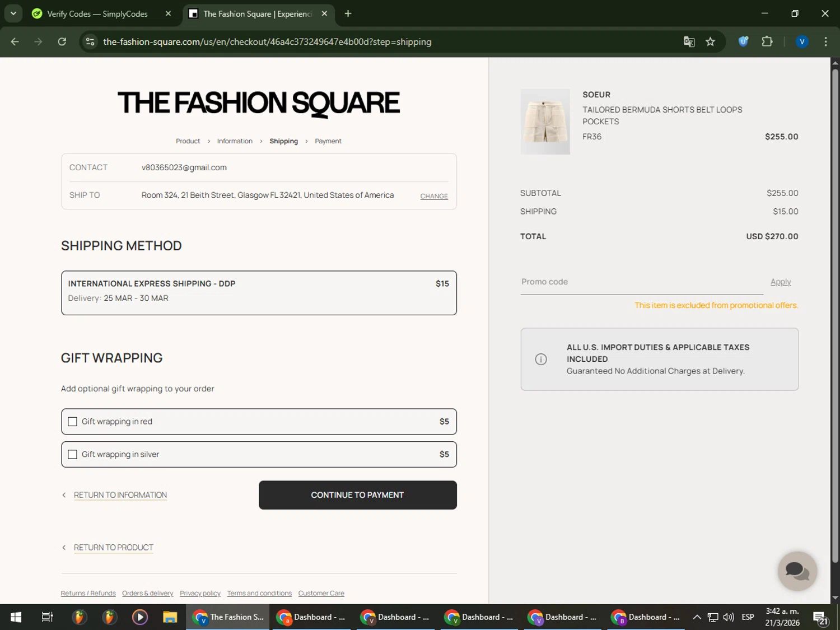The width and height of the screenshot is (840, 630).
Task: Go back with the browser back arrow
Action: point(15,41)
